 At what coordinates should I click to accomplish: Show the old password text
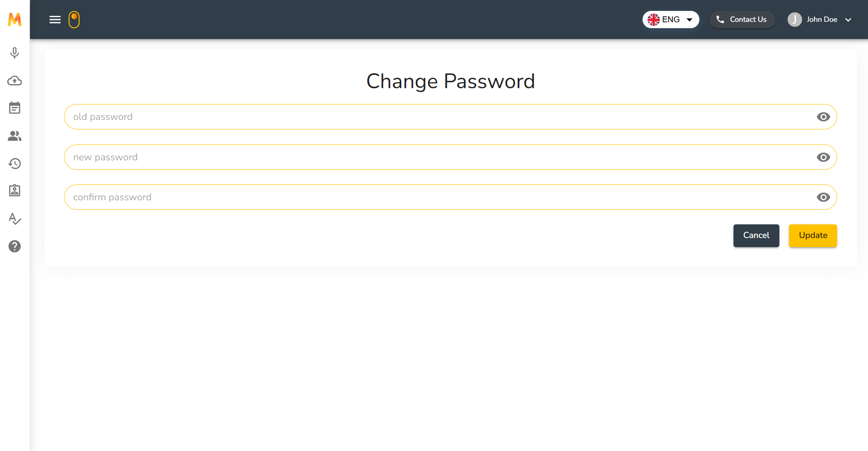pyautogui.click(x=823, y=117)
